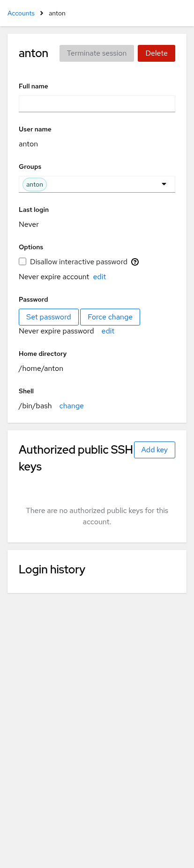Open the help icon beside Disallow interactive password

pyautogui.click(x=135, y=262)
